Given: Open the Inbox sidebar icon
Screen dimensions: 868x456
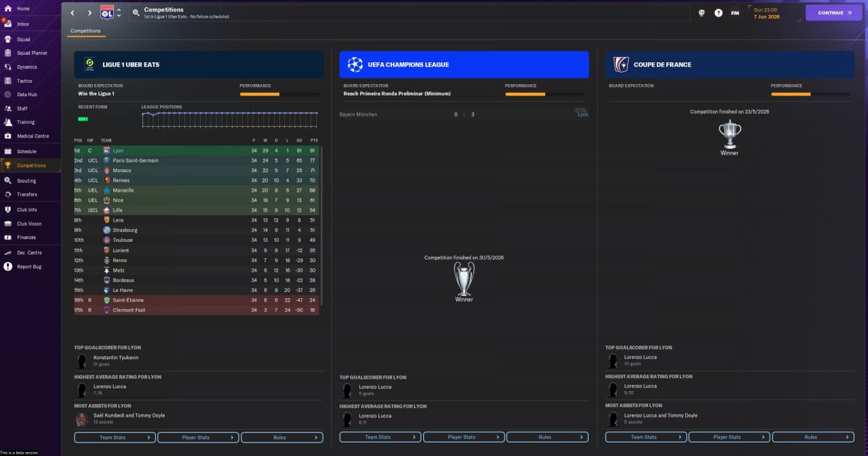Looking at the screenshot, I should click(x=7, y=24).
